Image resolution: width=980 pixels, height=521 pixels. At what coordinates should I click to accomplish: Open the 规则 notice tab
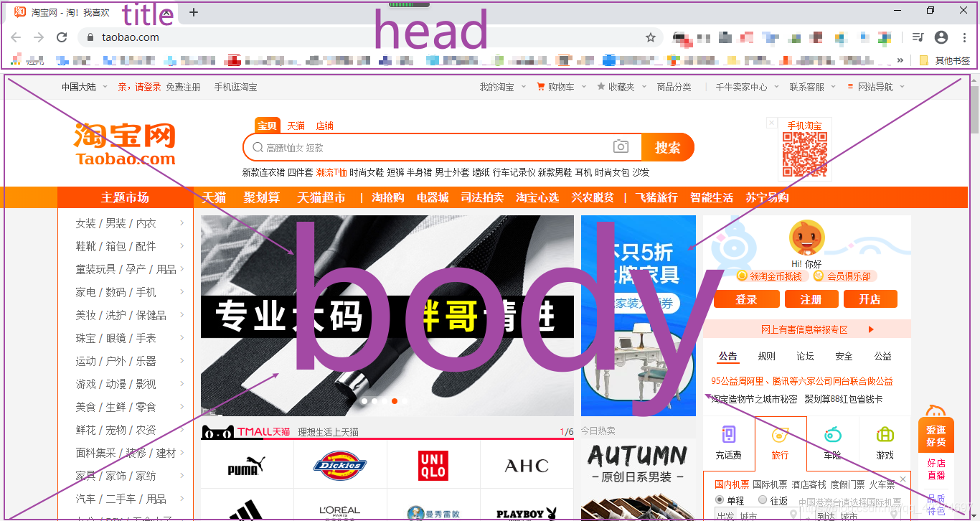click(766, 356)
